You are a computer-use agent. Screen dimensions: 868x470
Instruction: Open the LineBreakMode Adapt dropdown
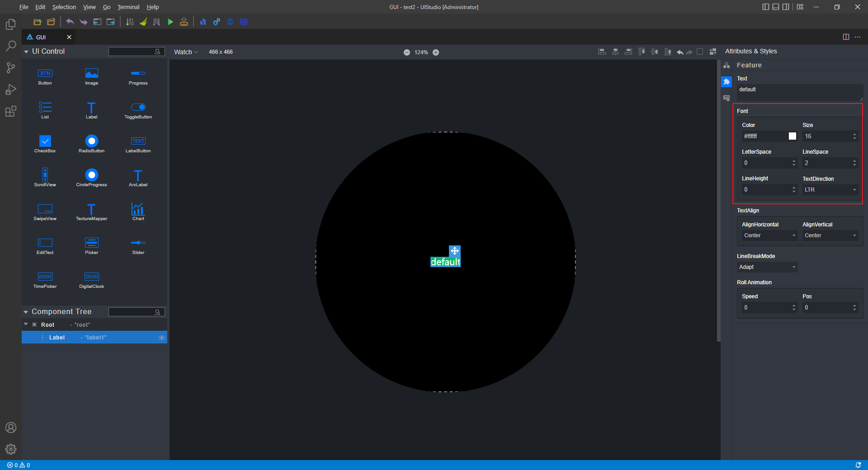[x=767, y=267]
